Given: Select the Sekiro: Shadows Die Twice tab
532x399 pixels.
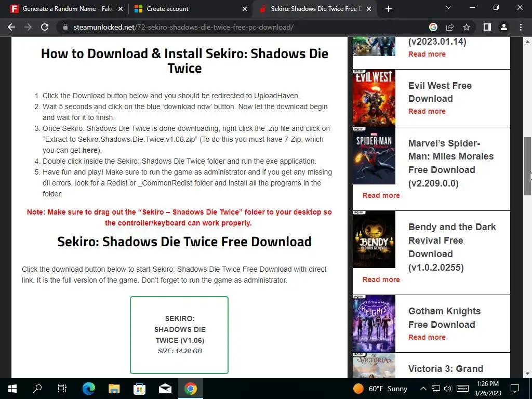Looking at the screenshot, I should (x=314, y=9).
